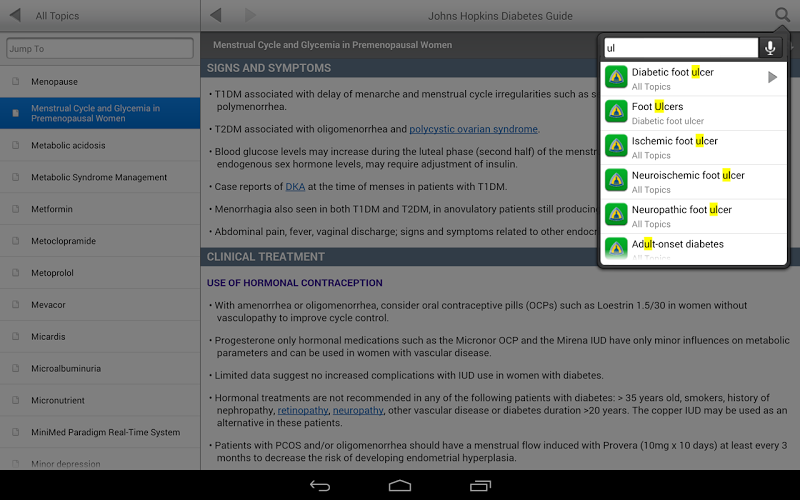The image size is (800, 500).
Task: Tap the icon beside Adult-onset diabetes
Action: coord(616,248)
